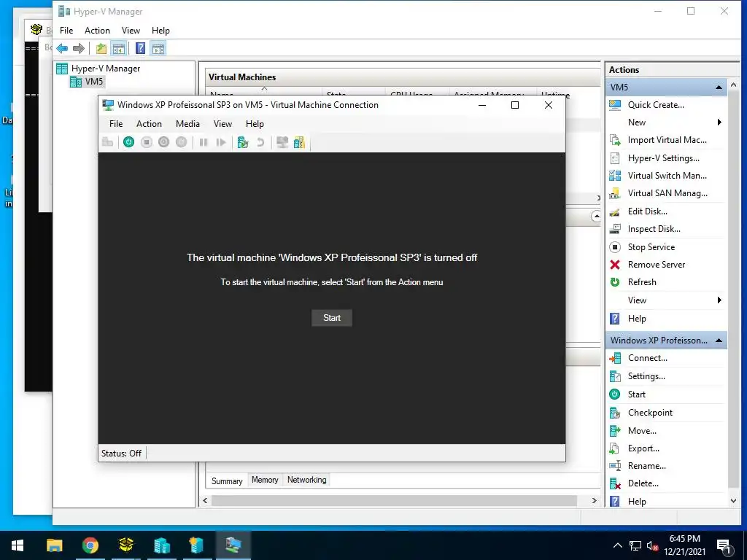
Task: Open Settings for the Windows XP VM
Action: point(646,376)
